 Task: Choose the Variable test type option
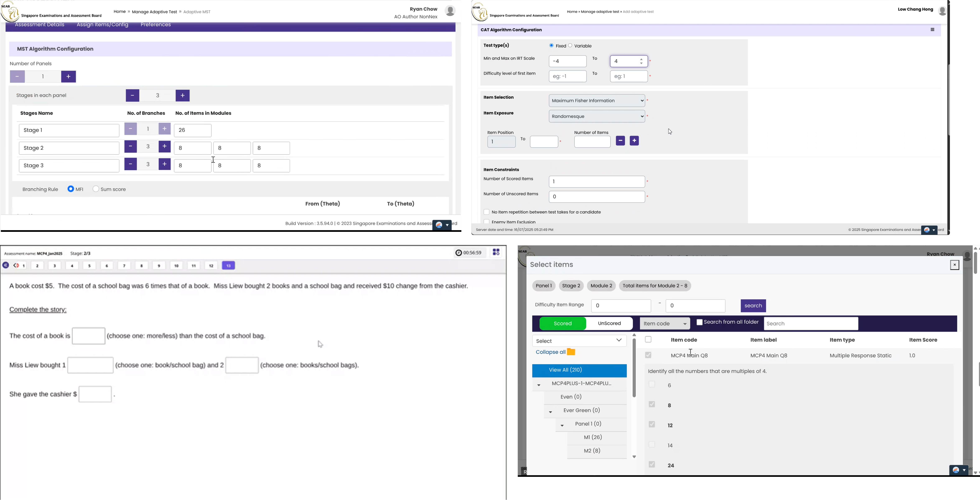pyautogui.click(x=570, y=46)
